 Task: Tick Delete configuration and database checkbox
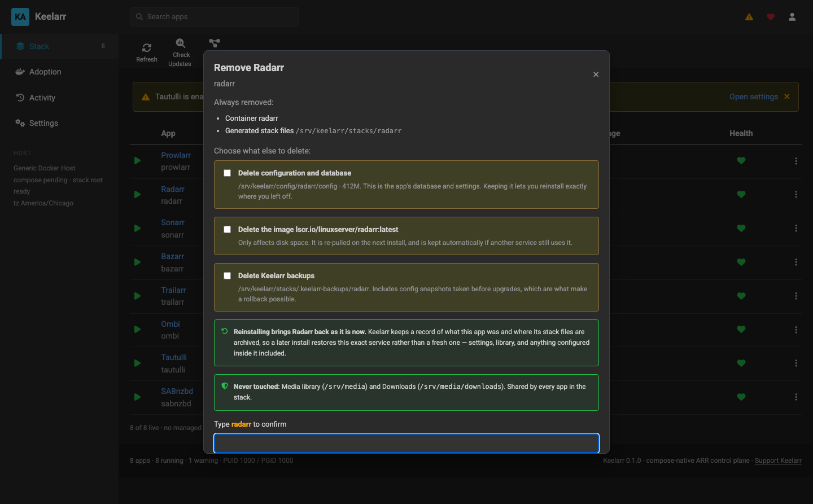tap(227, 173)
